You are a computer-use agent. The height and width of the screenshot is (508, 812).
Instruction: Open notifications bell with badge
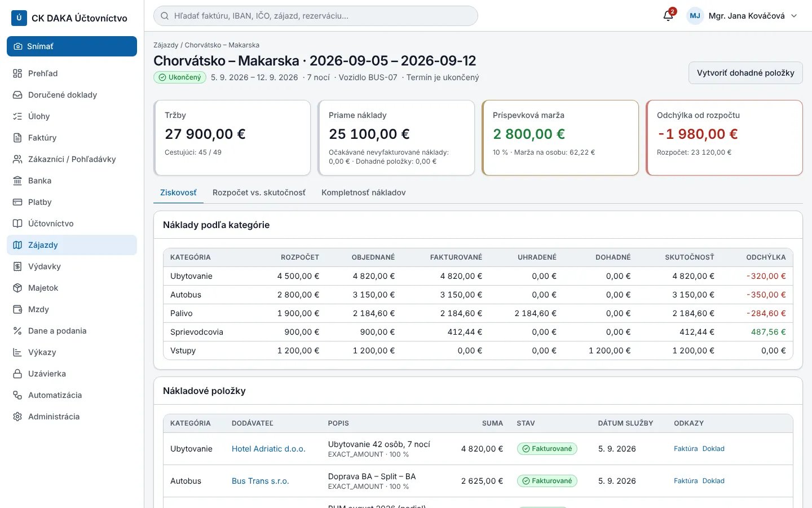(668, 15)
